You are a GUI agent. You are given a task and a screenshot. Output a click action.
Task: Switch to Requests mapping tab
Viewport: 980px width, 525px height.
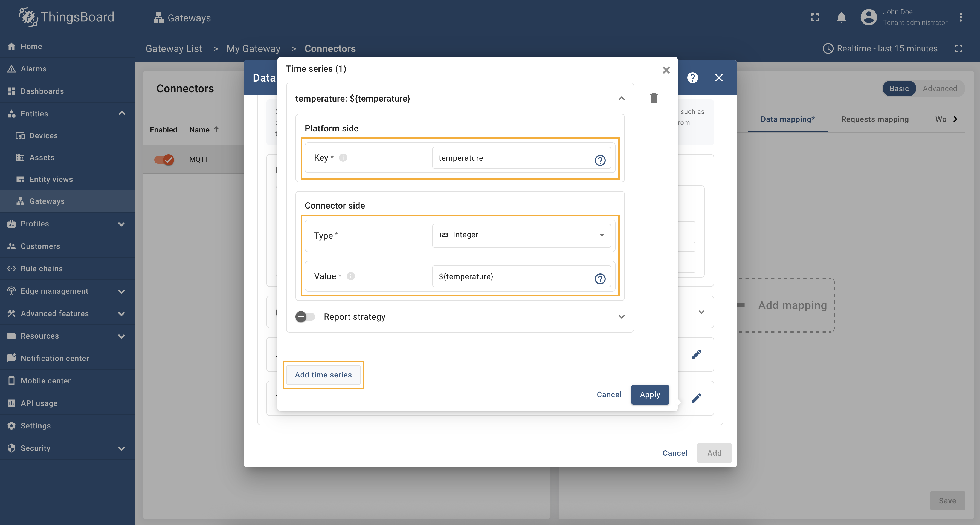click(x=875, y=119)
